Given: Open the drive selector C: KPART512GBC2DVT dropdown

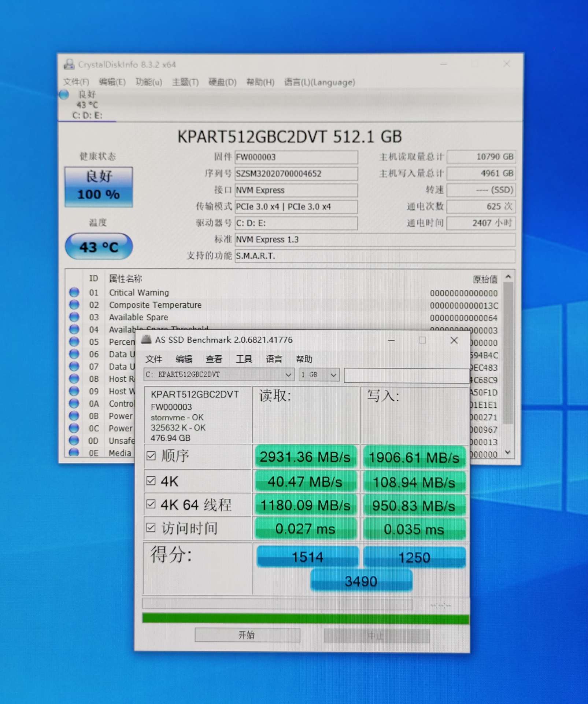Looking at the screenshot, I should (x=219, y=375).
